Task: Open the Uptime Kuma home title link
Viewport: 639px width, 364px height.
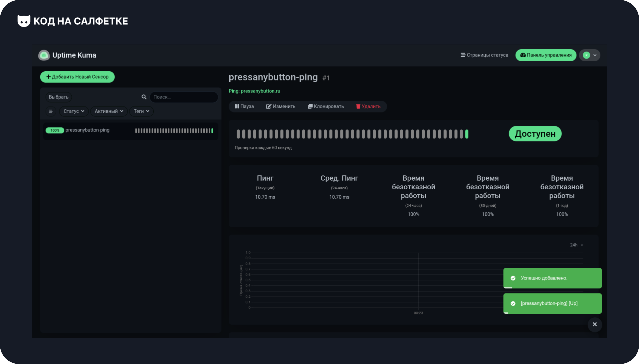Action: click(x=74, y=55)
